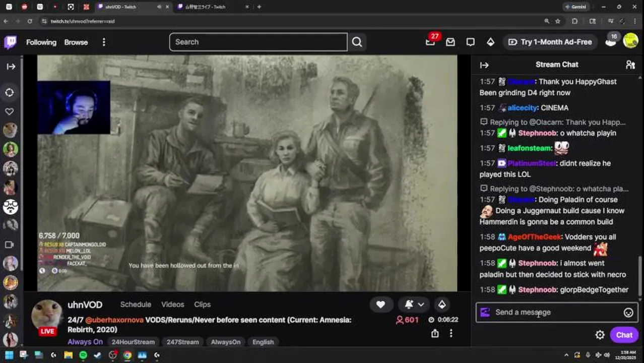Open File Explorer folder in taskbar

pos(68,355)
